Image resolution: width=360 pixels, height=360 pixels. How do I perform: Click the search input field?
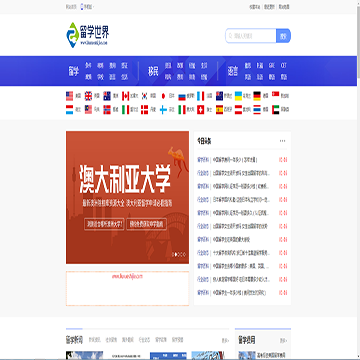251,36
